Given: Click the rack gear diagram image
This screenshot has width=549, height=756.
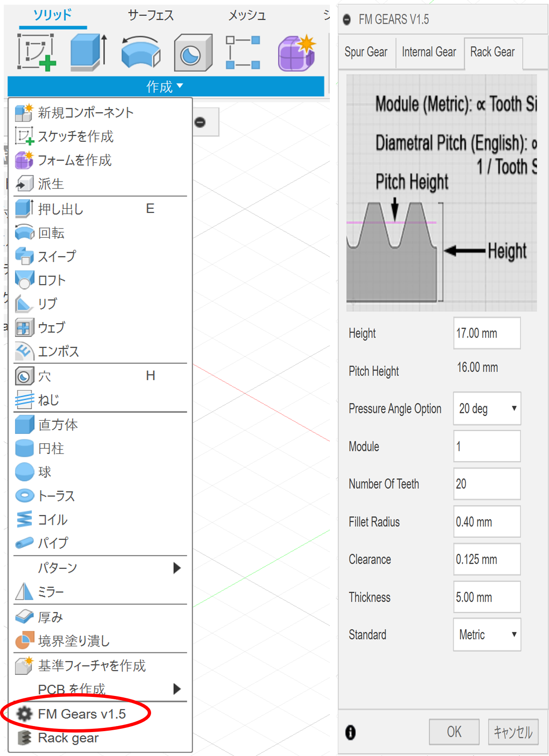Looking at the screenshot, I should (x=442, y=193).
